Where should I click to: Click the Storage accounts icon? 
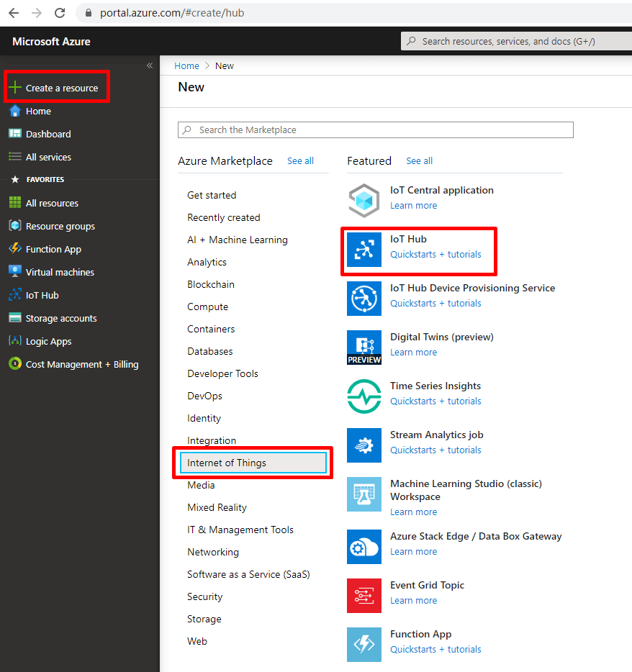coord(15,317)
